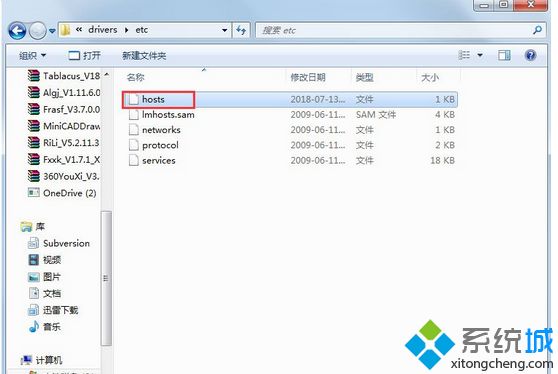This screenshot has height=374, width=558.
Task: Select MiniCADDraw in navigation pane
Action: point(72,126)
